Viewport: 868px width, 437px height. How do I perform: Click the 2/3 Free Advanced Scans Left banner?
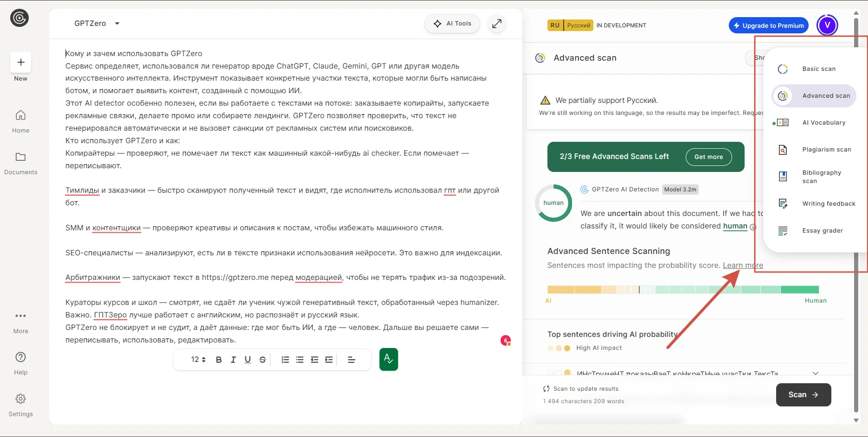coord(646,157)
